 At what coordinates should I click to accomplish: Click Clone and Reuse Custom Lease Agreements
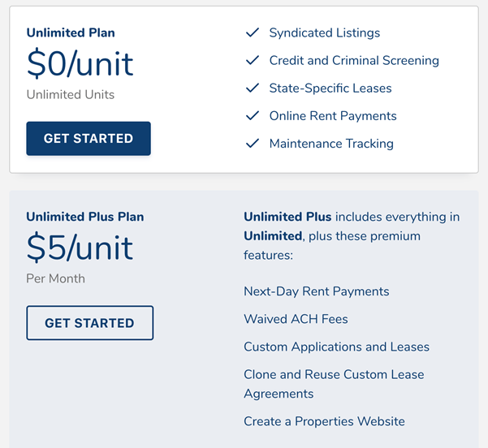click(x=334, y=384)
